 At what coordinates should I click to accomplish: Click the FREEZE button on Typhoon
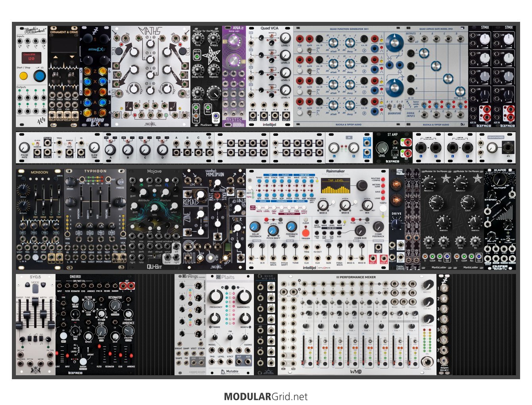click(120, 182)
